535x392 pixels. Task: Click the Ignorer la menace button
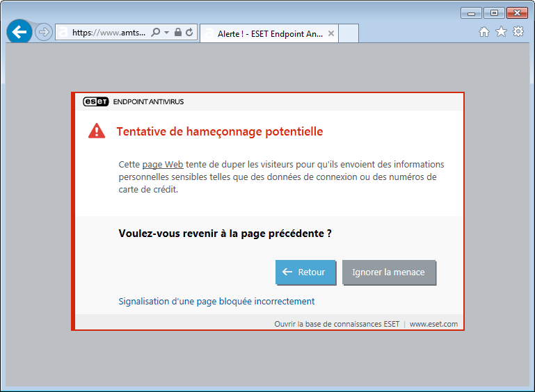point(389,272)
